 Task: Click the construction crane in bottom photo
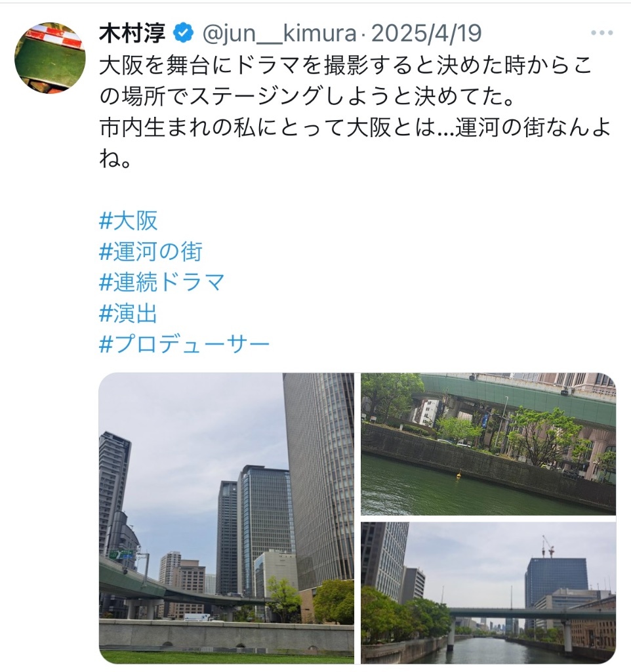point(548,547)
